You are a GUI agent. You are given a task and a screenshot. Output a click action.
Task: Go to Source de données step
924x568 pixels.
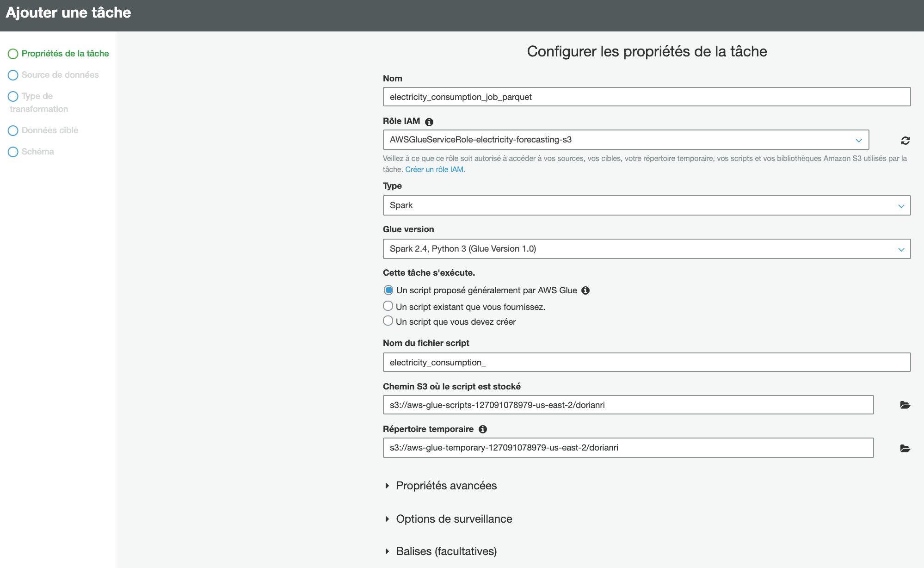click(x=60, y=75)
